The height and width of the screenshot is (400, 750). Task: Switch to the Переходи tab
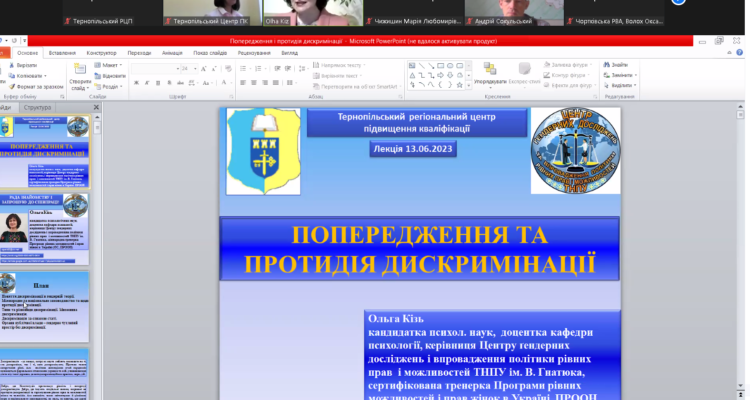pyautogui.click(x=139, y=53)
